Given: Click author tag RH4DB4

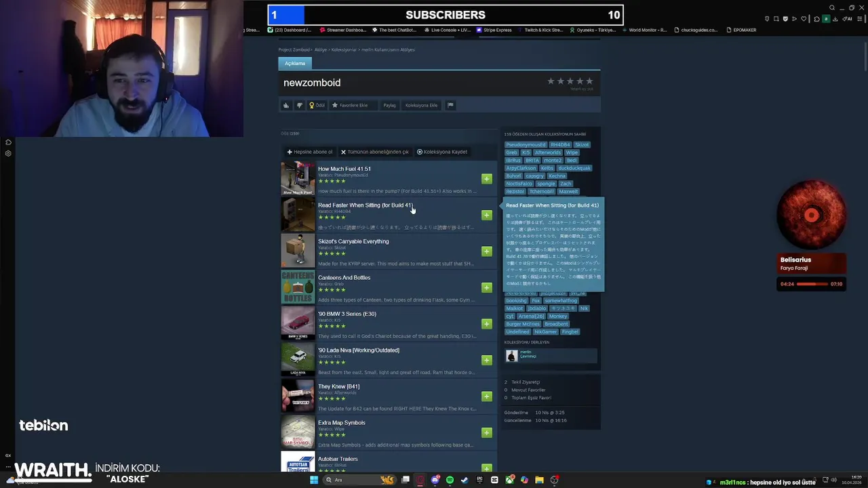Looking at the screenshot, I should point(560,144).
